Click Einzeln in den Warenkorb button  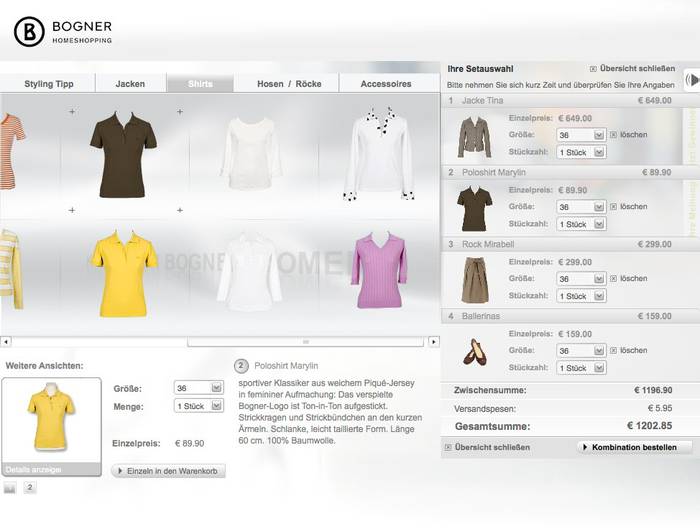coord(168,471)
